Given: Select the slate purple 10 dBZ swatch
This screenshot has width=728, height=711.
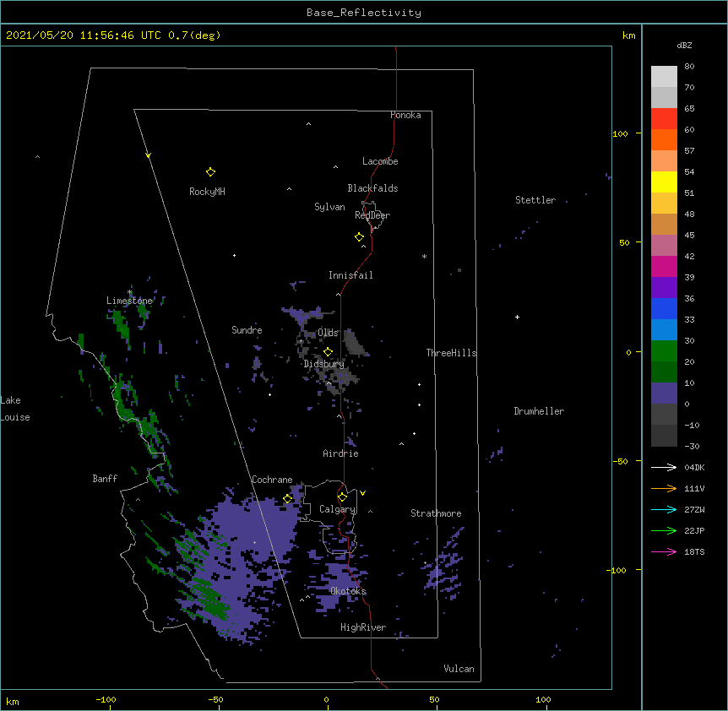Looking at the screenshot, I should [x=664, y=393].
